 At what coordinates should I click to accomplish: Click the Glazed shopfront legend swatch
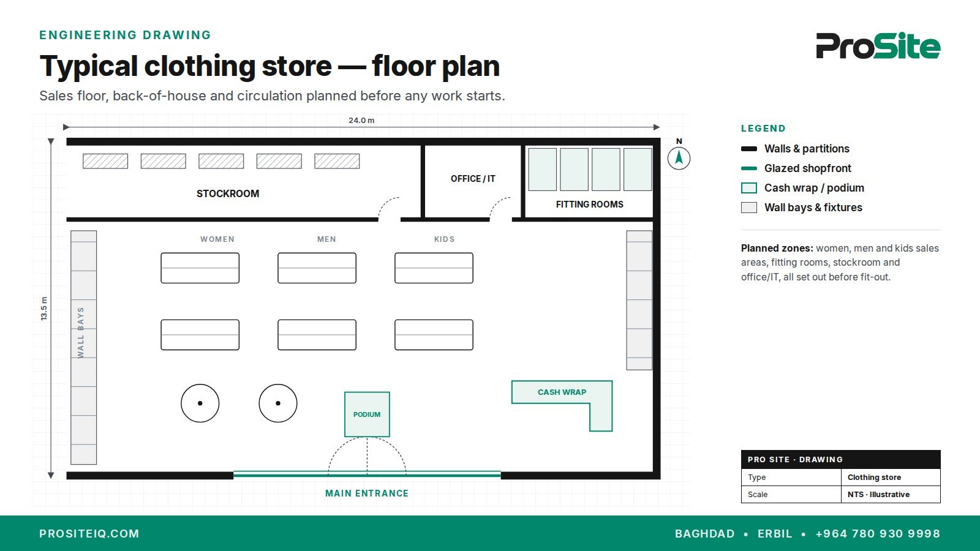click(749, 168)
